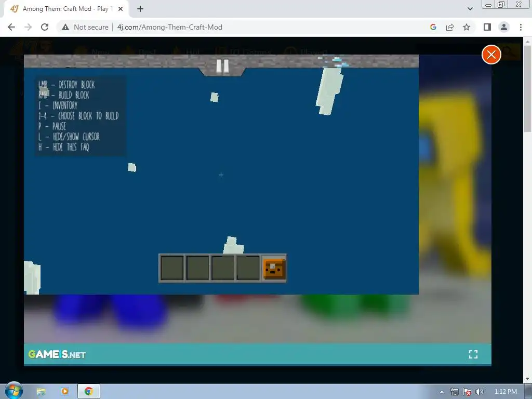Open volume control in system tray
The width and height of the screenshot is (532, 399).
pyautogui.click(x=480, y=392)
